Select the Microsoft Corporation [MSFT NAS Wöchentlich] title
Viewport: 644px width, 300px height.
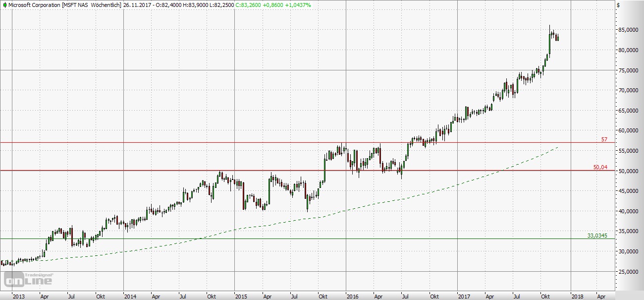click(65, 4)
